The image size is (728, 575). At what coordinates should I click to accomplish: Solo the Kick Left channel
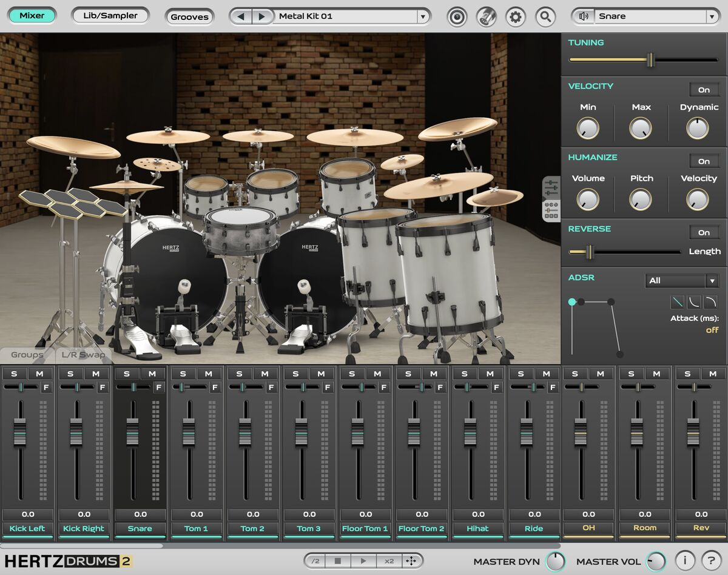click(14, 374)
